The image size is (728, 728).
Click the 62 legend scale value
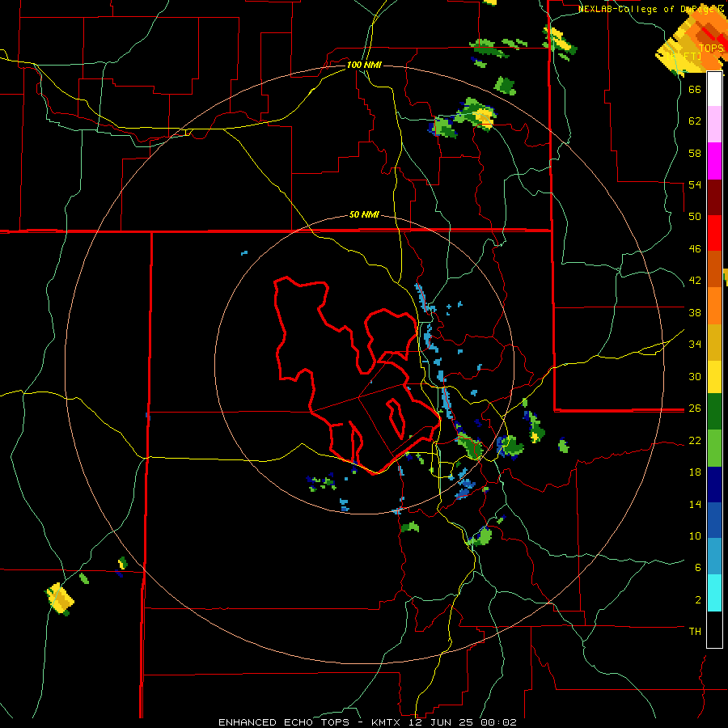click(695, 121)
